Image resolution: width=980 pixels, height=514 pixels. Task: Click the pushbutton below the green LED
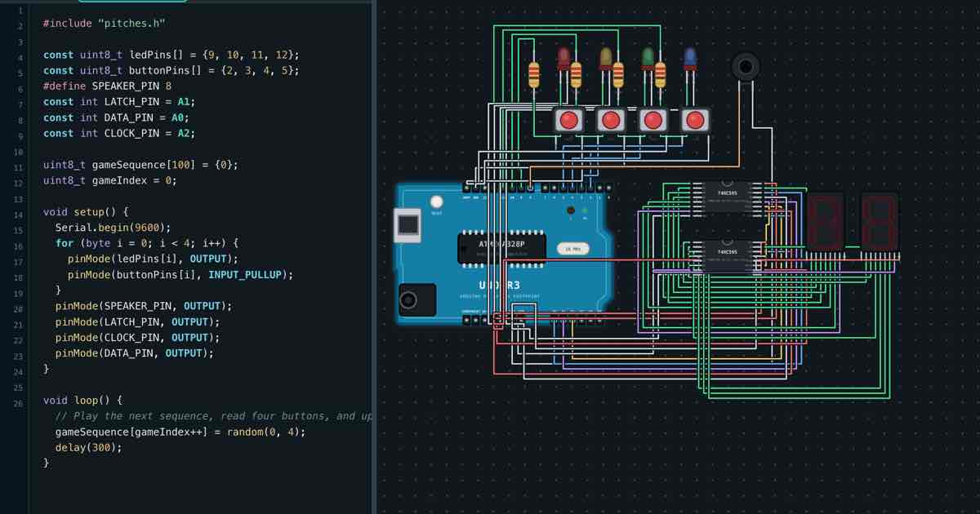pyautogui.click(x=653, y=121)
